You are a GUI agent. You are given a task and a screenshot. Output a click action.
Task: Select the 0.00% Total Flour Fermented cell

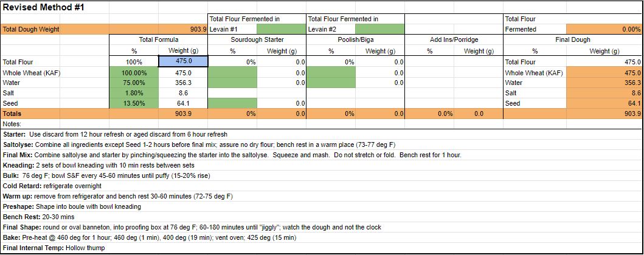click(x=603, y=29)
